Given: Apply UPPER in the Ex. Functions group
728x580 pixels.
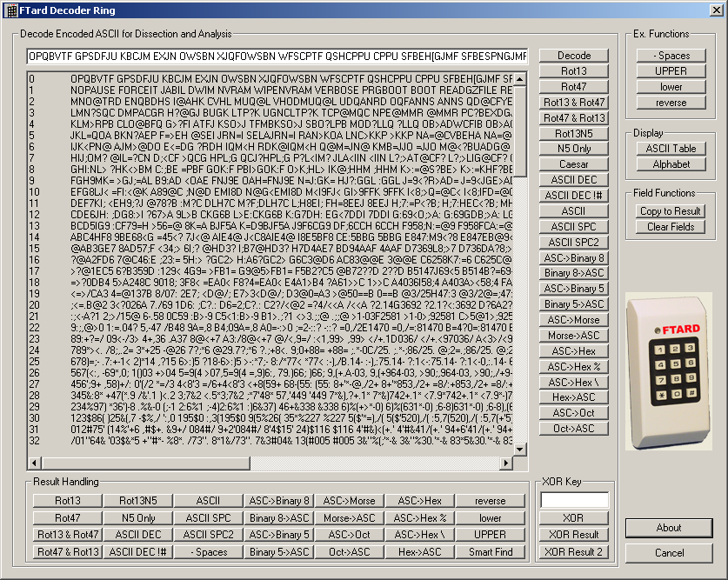Looking at the screenshot, I should [x=671, y=71].
